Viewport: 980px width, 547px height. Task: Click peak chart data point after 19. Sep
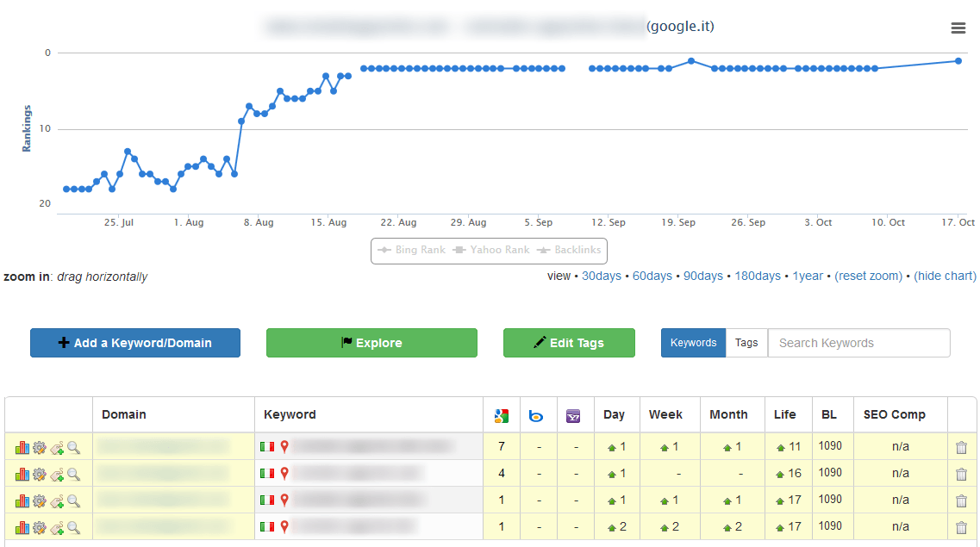pos(691,61)
